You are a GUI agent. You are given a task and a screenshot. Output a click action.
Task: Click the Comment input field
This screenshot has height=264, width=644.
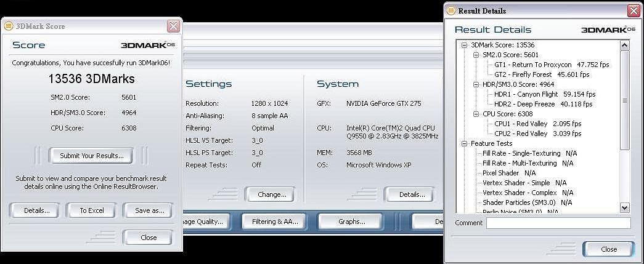click(558, 223)
